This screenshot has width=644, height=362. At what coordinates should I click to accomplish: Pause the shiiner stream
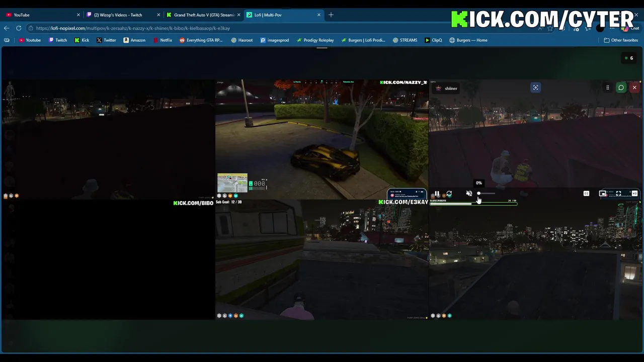(x=437, y=194)
